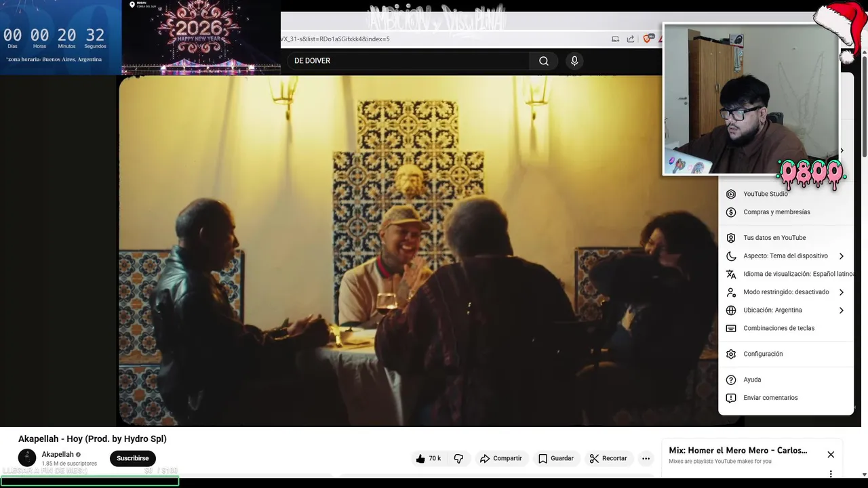Click the video player to pause
Screen dimensions: 868x488
(418, 251)
